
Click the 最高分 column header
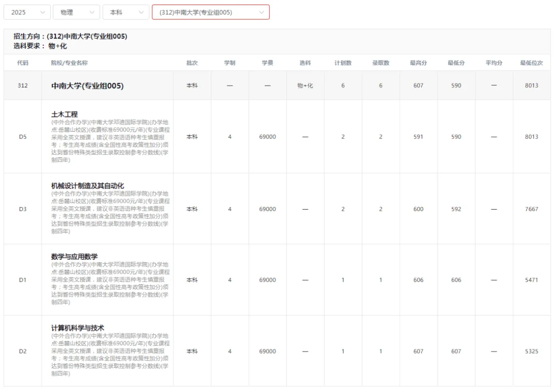click(x=419, y=63)
